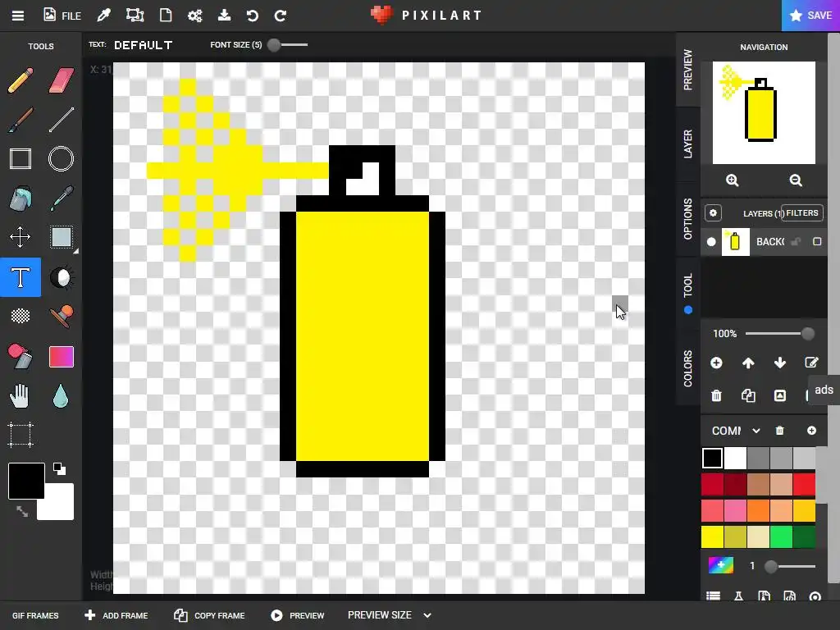Select the Stamp tool
Viewport: 840px width, 630px height.
click(61, 316)
